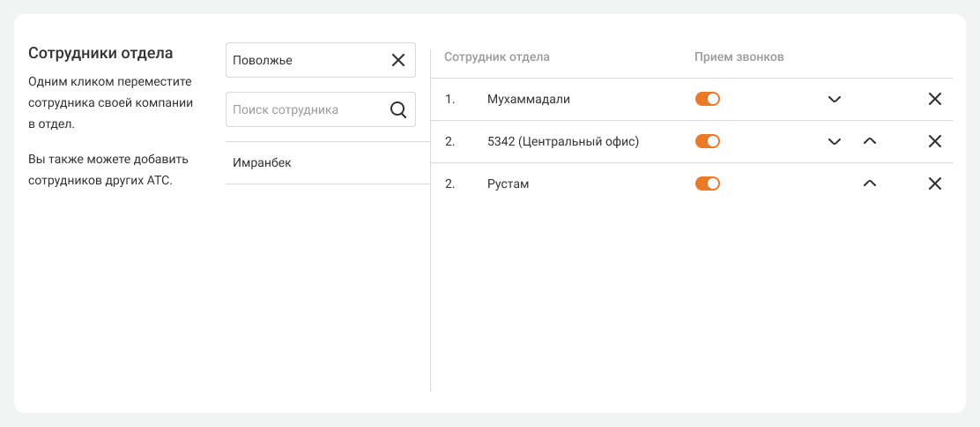Remove Мухаммадали from the department

click(x=935, y=99)
